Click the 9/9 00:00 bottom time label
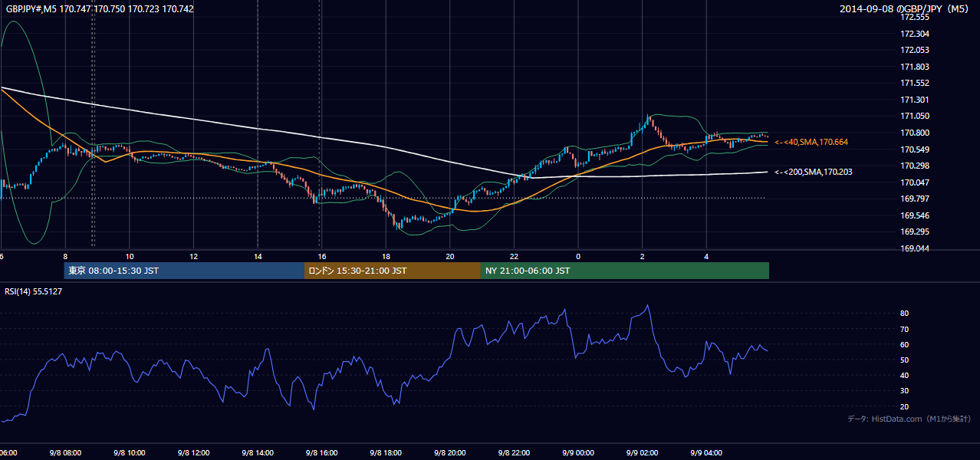 578,452
